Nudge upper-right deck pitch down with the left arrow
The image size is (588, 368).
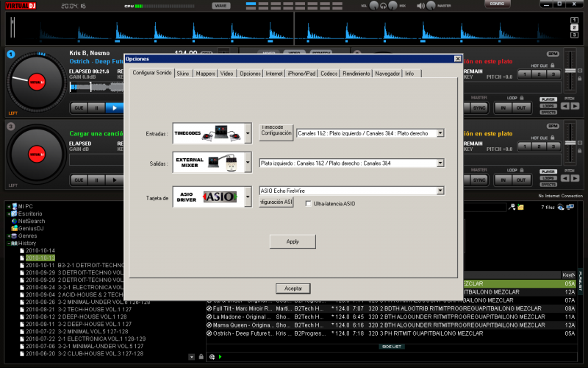coord(564,106)
